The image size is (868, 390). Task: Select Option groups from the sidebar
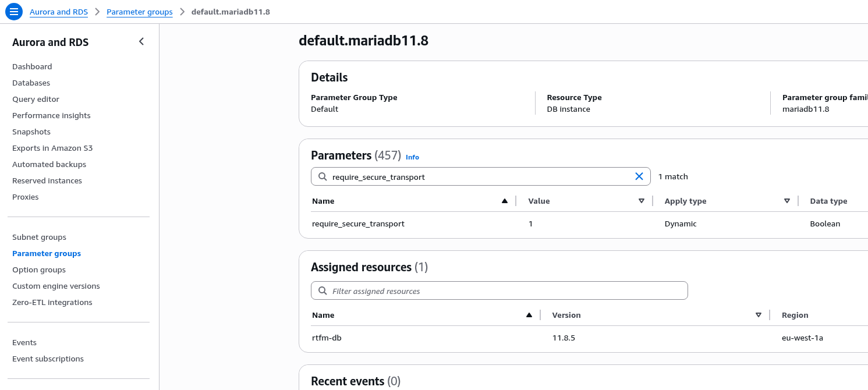click(39, 270)
